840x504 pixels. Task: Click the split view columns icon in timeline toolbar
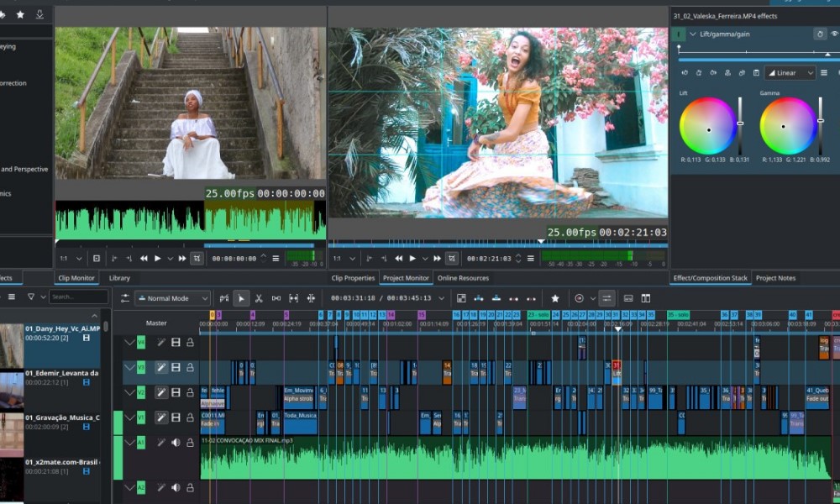(646, 298)
